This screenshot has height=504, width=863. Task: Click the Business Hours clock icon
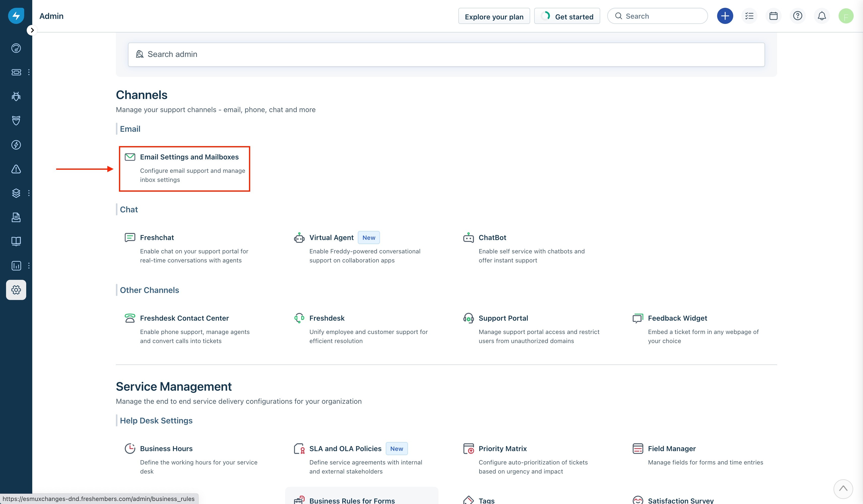click(x=130, y=449)
